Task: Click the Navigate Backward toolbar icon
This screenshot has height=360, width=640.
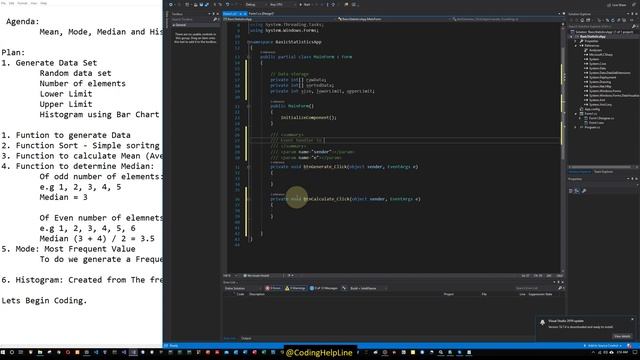Action: (x=171, y=4)
